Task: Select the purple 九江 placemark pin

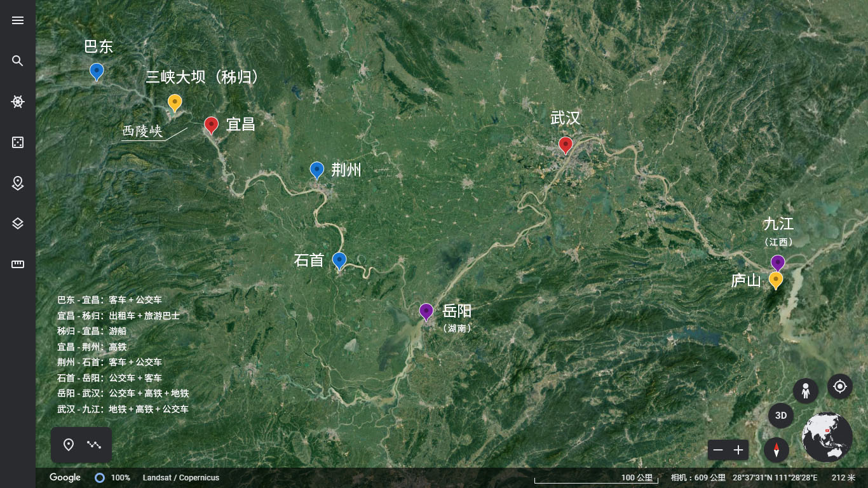Action: click(x=778, y=263)
